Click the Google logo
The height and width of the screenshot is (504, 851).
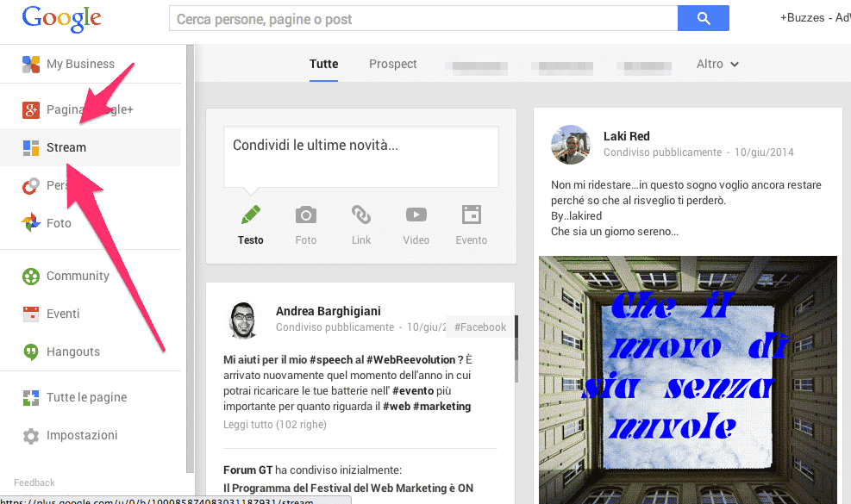61,19
